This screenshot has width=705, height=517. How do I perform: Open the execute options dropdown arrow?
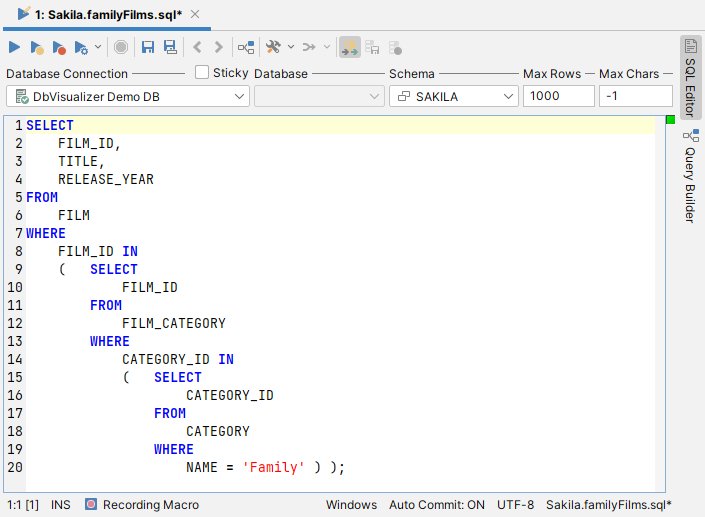point(98,47)
